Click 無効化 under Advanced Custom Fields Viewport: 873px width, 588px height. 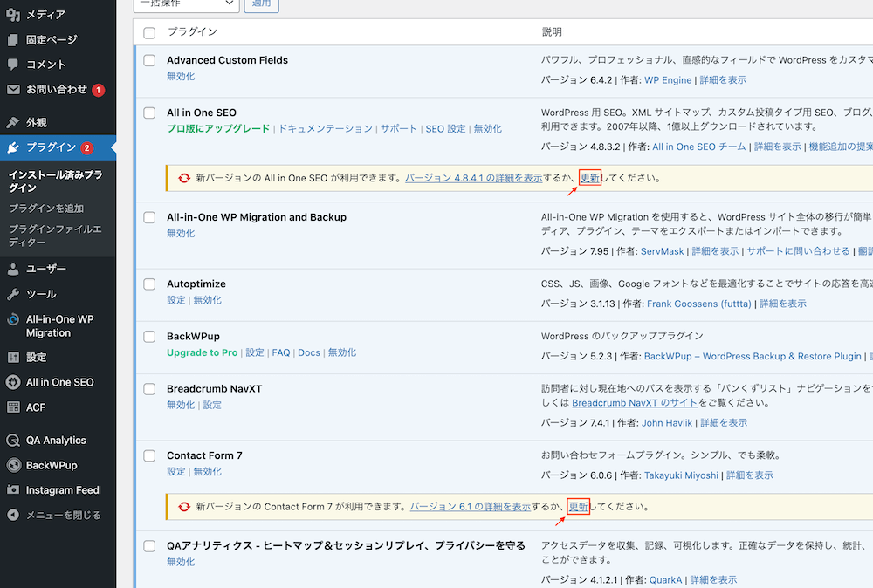click(x=181, y=77)
